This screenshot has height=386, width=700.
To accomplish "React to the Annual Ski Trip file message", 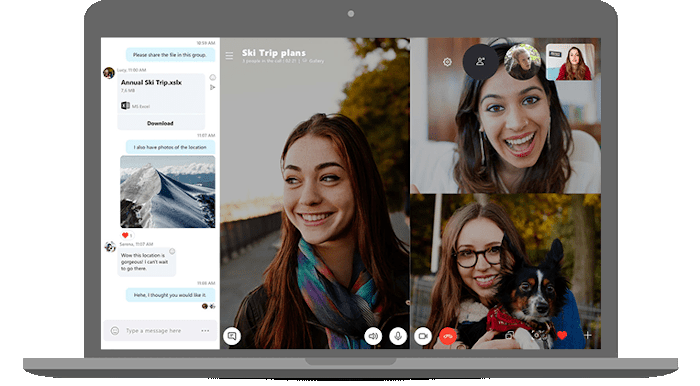I will coord(213,77).
